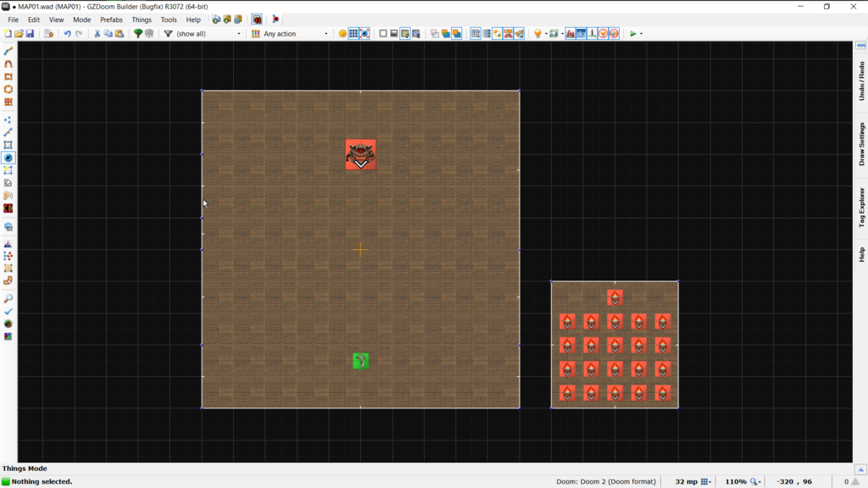Image resolution: width=868 pixels, height=488 pixels.
Task: Expand the info panel arrow
Action: (860, 469)
